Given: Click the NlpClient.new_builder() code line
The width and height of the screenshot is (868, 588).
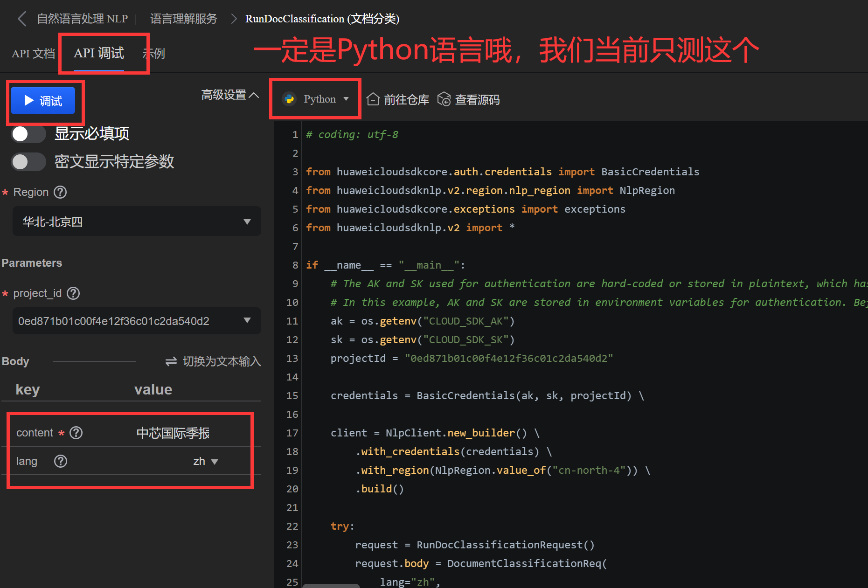Looking at the screenshot, I should click(435, 433).
